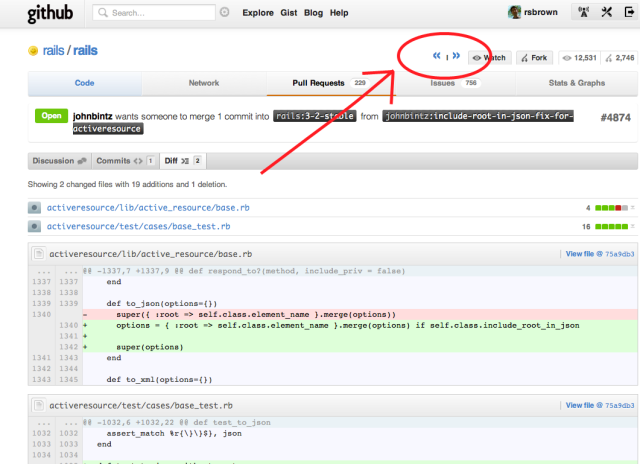Click the diffstat bar showing 16 changes
Viewport: 640px width, 464px height.
coord(611,226)
